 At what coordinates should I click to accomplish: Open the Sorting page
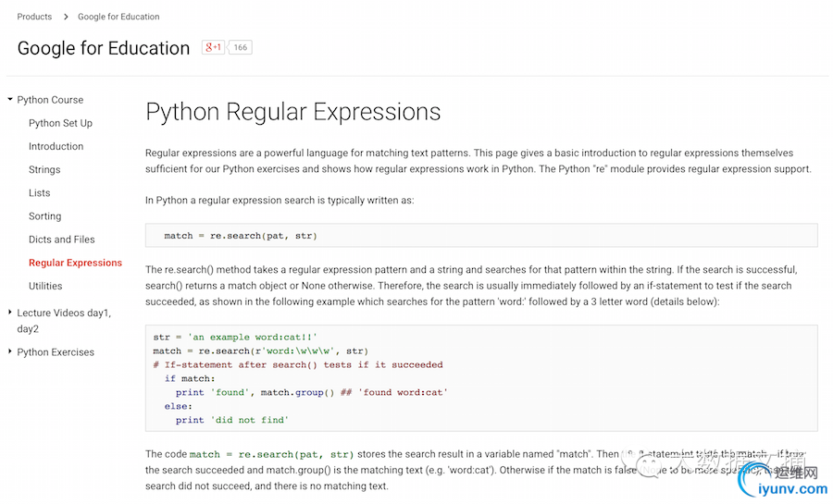[x=45, y=216]
